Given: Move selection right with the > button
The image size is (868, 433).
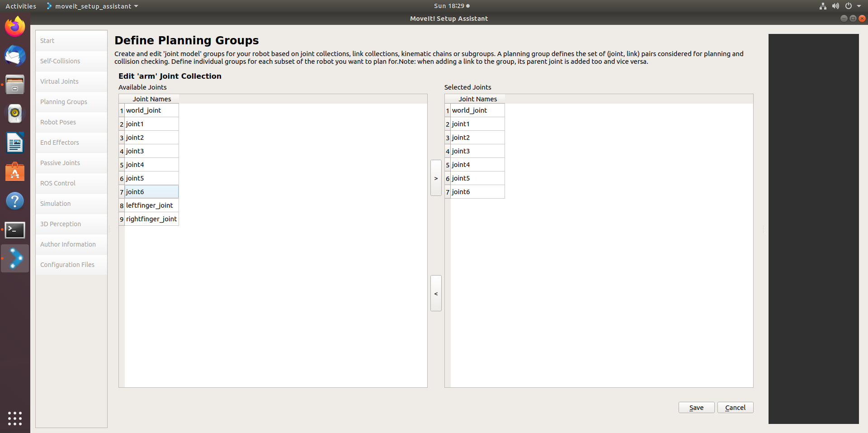Looking at the screenshot, I should pyautogui.click(x=435, y=178).
